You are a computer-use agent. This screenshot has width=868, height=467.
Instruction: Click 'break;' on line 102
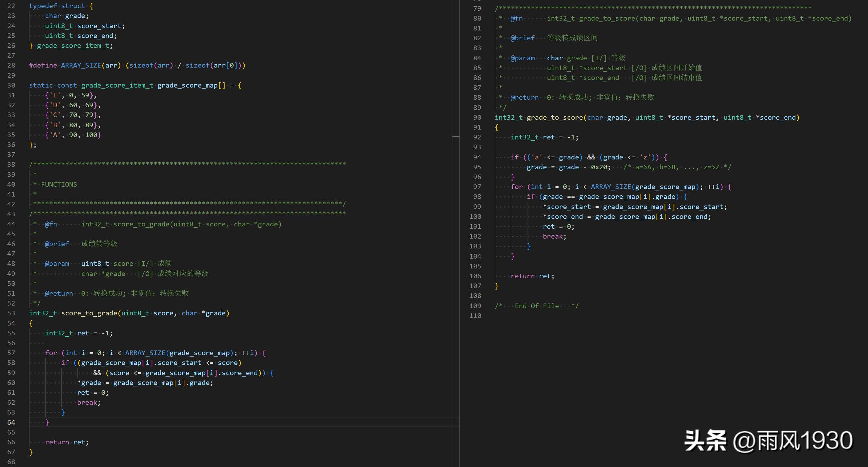click(555, 237)
